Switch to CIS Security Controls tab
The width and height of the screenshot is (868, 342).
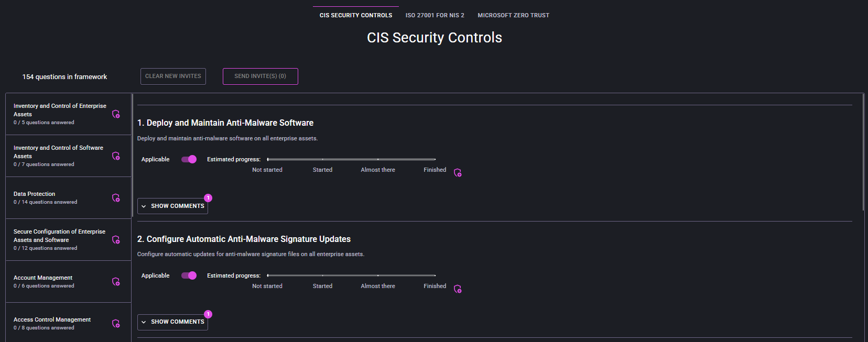(x=356, y=15)
